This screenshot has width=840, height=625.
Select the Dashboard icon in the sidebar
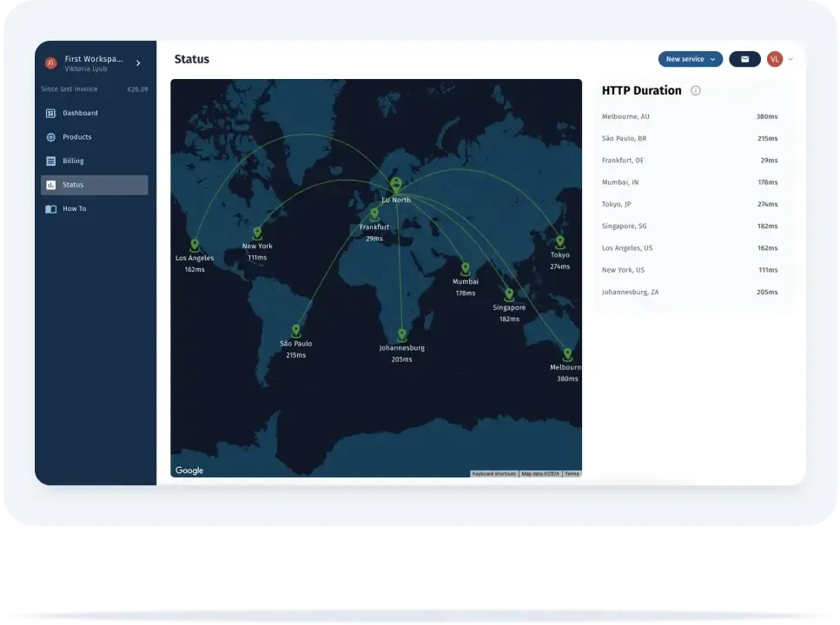click(51, 113)
